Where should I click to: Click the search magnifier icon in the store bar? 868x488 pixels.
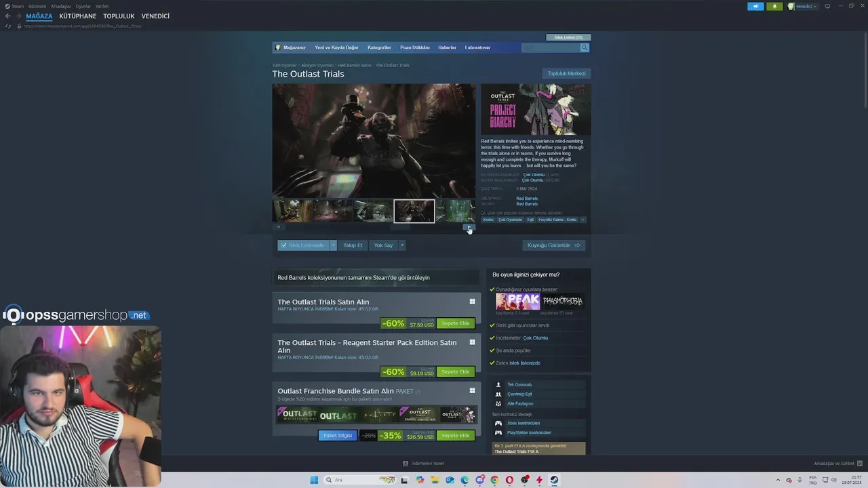585,47
